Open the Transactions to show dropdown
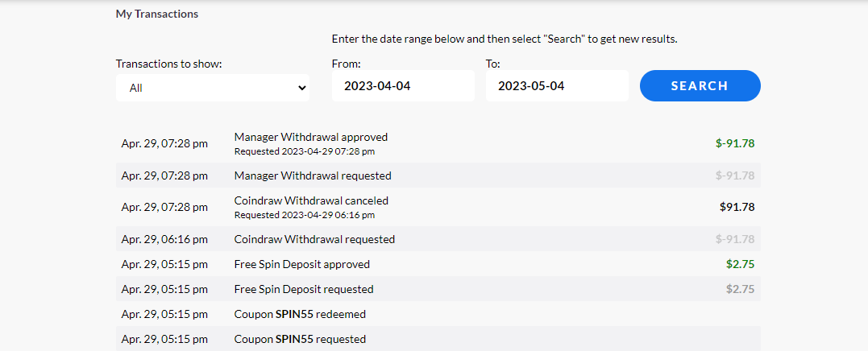868x351 pixels. coord(213,87)
